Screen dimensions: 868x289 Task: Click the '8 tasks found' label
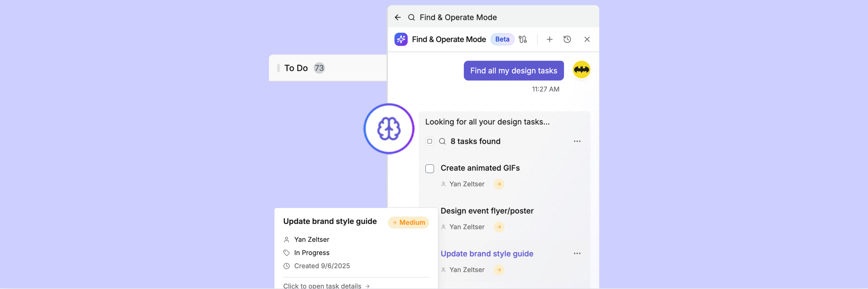click(475, 141)
